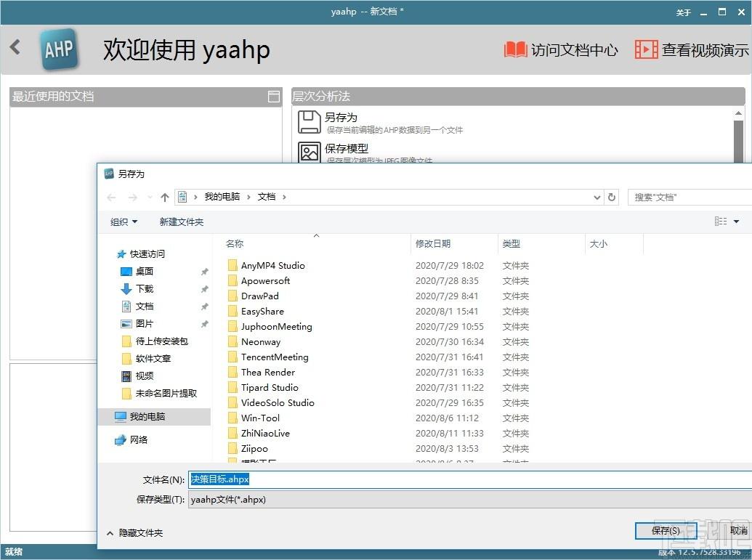
Task: Click the 保存(S) button
Action: click(666, 531)
